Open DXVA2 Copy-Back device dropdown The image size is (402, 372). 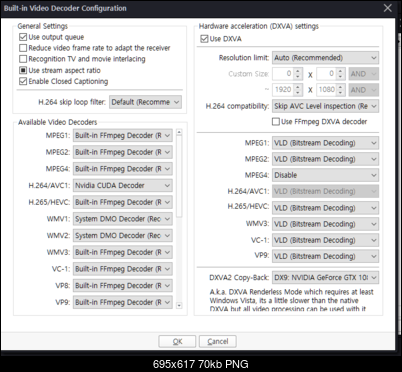coord(325,277)
